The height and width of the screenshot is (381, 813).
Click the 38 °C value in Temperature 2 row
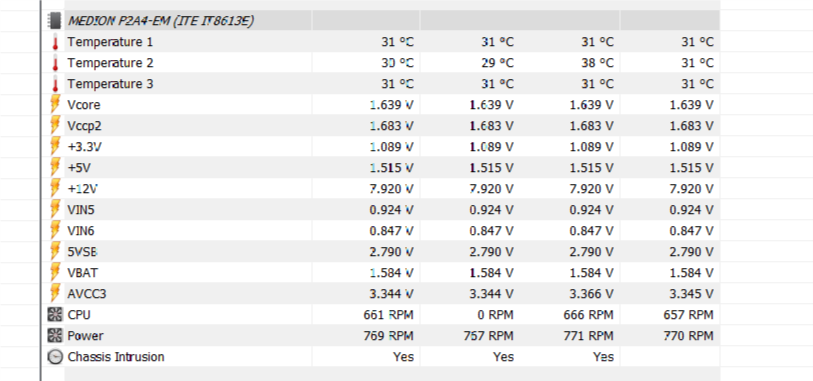coord(598,63)
